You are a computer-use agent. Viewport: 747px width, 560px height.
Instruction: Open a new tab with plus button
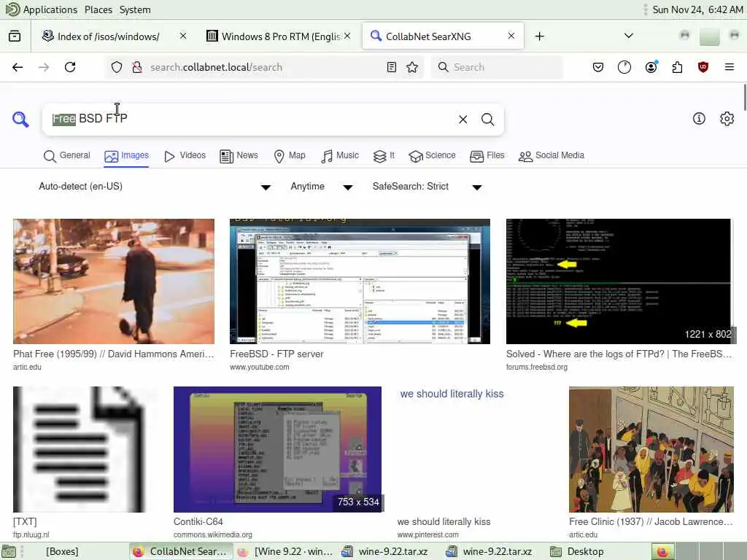(539, 36)
